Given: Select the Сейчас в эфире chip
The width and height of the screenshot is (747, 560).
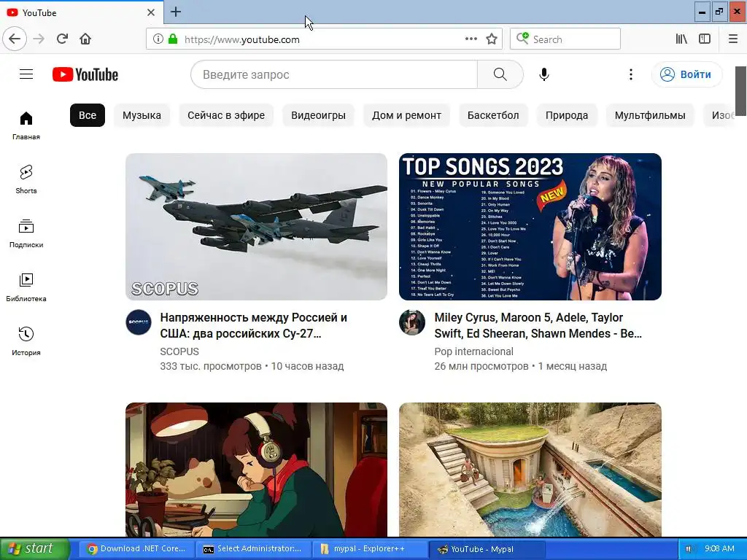Looking at the screenshot, I should (x=226, y=115).
